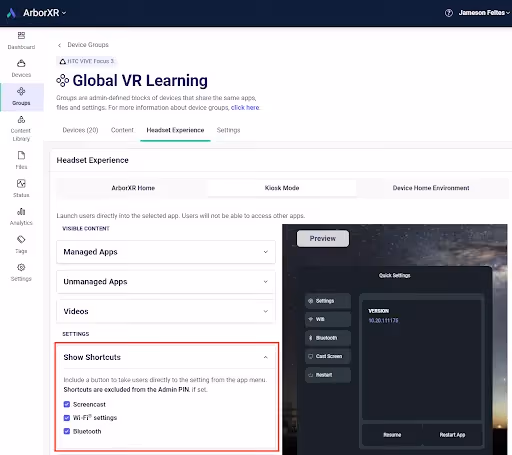Uncheck the Bluetooth shortcut checkbox
512x455 pixels.
coord(67,431)
